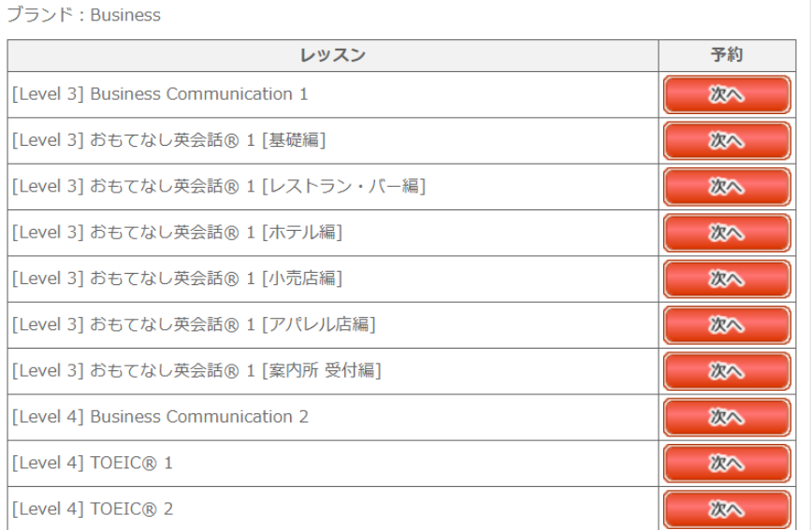This screenshot has height=530, width=812.
Task: Click the ブランド：Business heading
Action: click(x=84, y=15)
